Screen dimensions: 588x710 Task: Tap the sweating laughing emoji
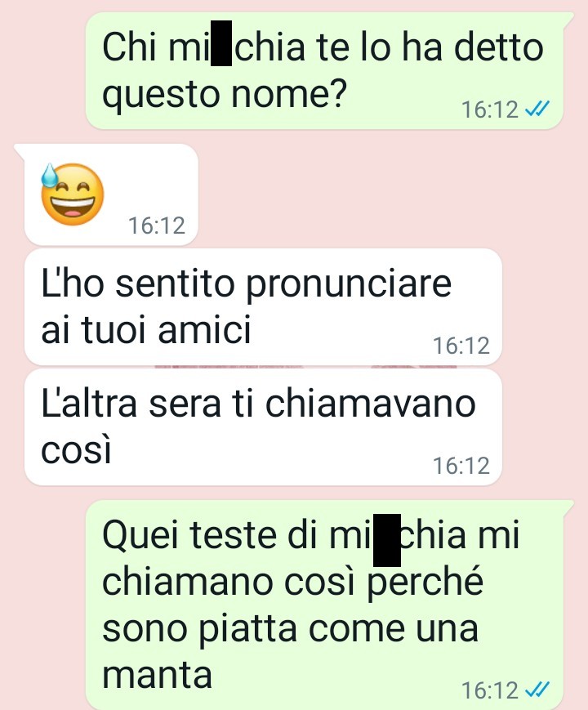click(x=73, y=194)
